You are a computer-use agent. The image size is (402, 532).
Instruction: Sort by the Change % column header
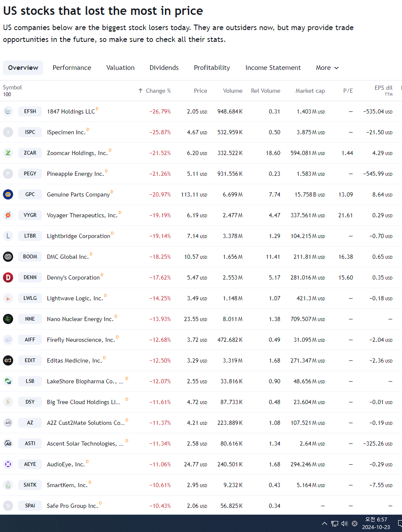click(x=154, y=91)
